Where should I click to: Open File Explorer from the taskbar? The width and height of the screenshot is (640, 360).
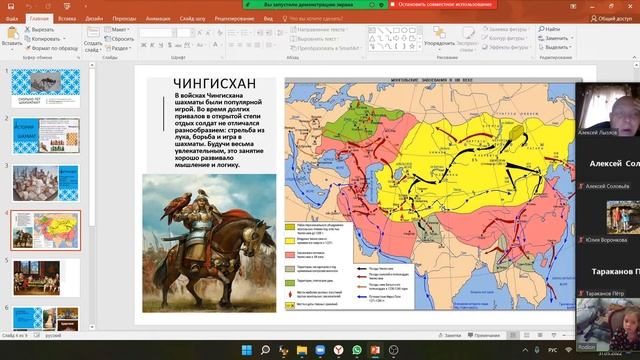tap(302, 350)
